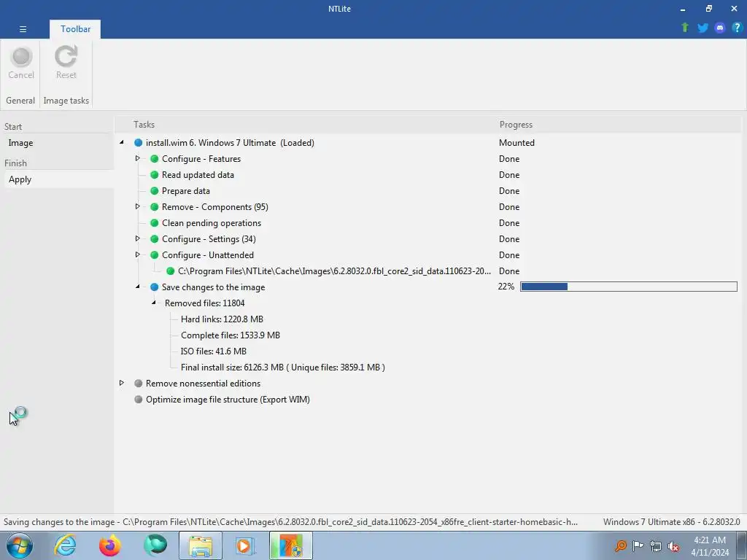Select the Read updated data row
The width and height of the screenshot is (747, 560).
tap(198, 175)
